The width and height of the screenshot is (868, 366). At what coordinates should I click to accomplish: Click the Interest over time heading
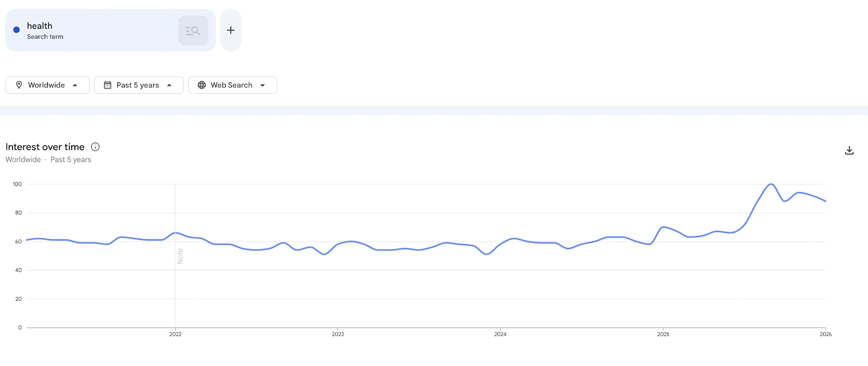45,147
